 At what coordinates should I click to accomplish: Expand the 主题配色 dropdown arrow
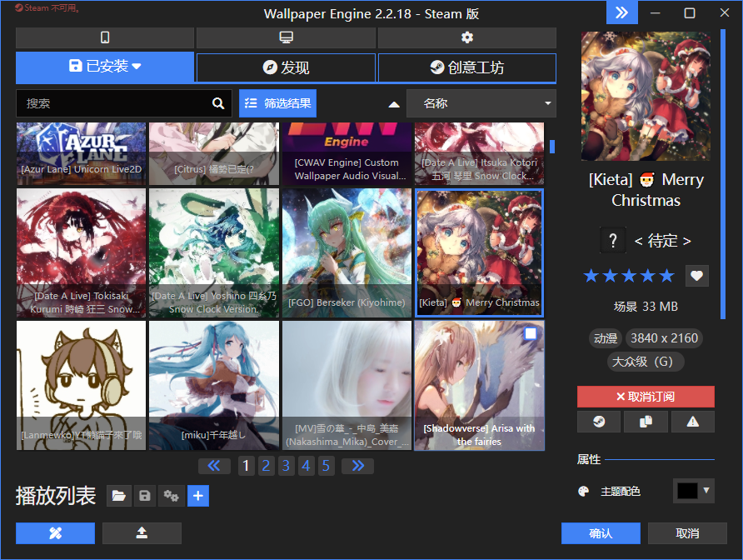pyautogui.click(x=706, y=490)
